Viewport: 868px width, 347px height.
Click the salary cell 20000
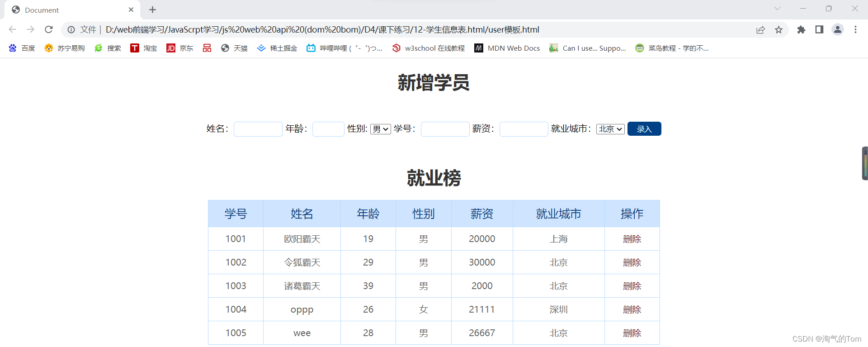tap(482, 239)
